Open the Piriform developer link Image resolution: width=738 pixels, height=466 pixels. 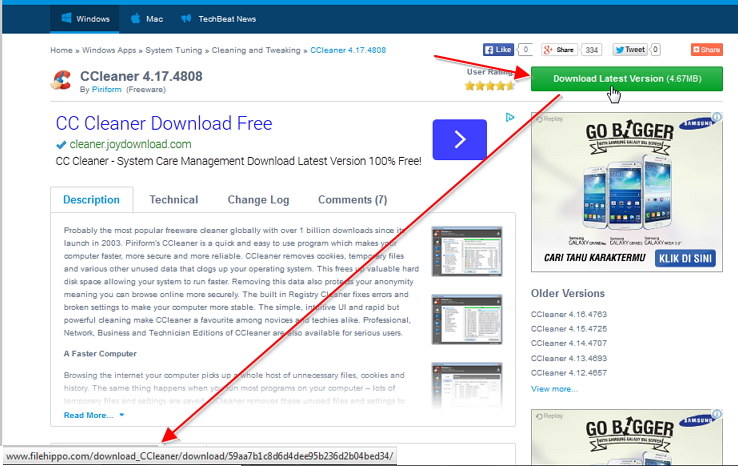coord(106,89)
